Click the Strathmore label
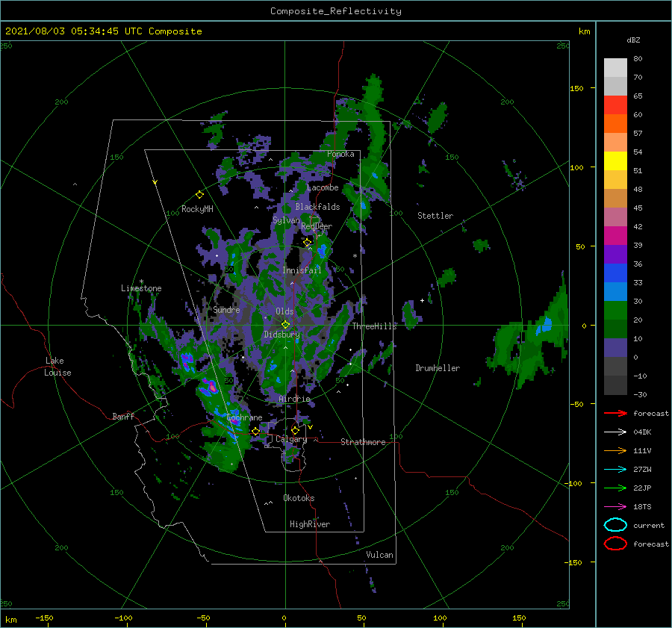The height and width of the screenshot is (628, 672). [363, 442]
